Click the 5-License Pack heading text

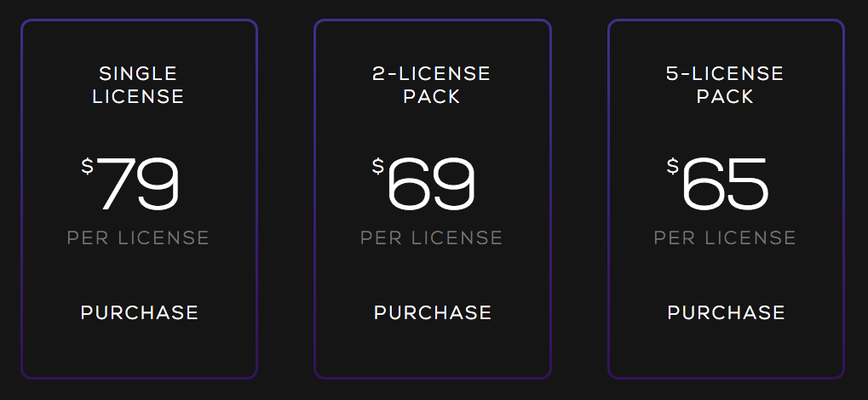pyautogui.click(x=725, y=85)
